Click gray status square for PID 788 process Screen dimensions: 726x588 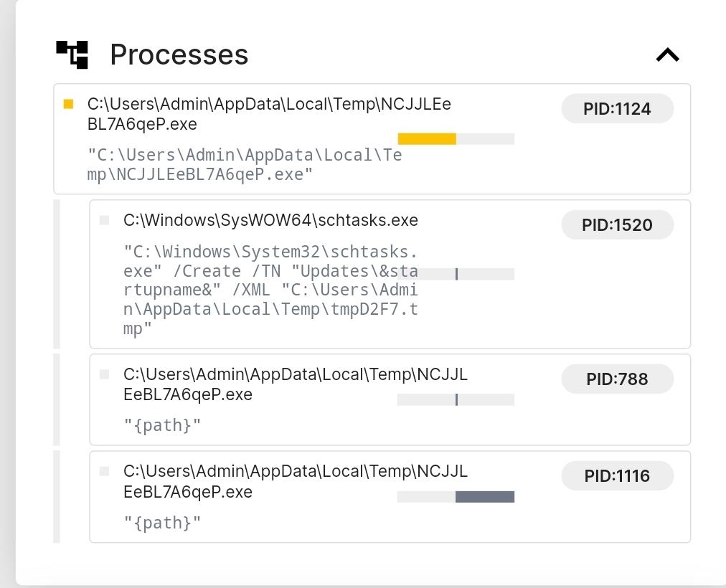click(105, 374)
